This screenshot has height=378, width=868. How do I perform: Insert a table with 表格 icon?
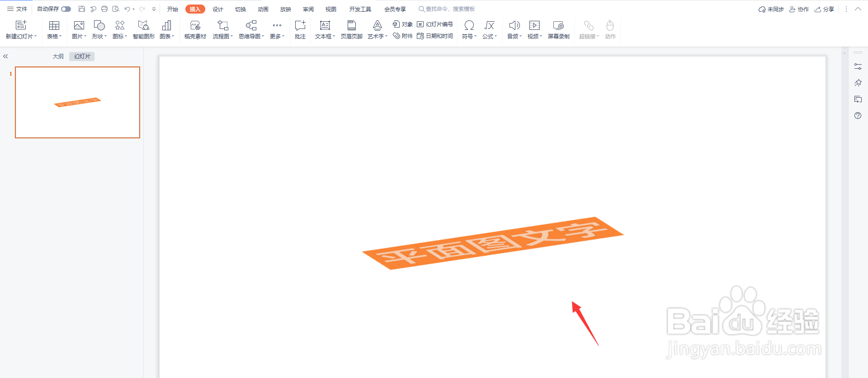[x=54, y=25]
